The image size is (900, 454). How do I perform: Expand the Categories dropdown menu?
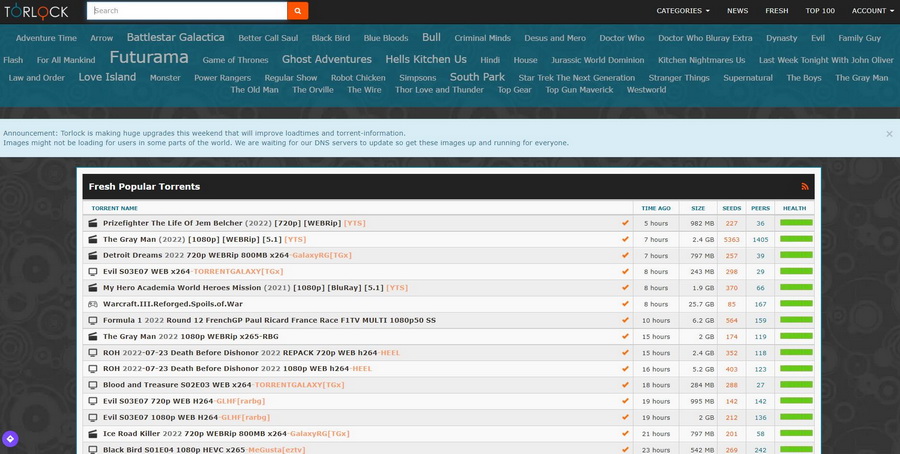coord(683,11)
